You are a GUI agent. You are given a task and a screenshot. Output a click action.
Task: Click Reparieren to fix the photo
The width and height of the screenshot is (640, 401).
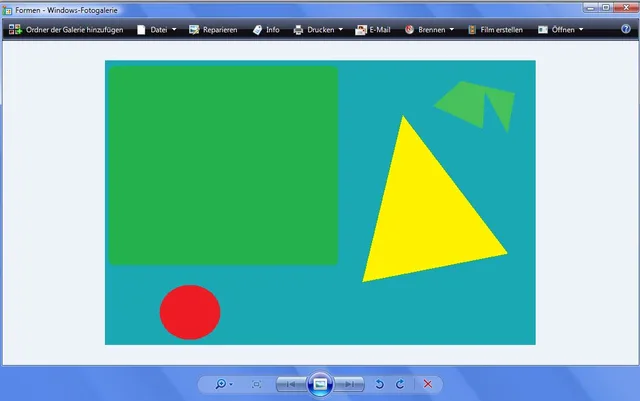point(212,30)
